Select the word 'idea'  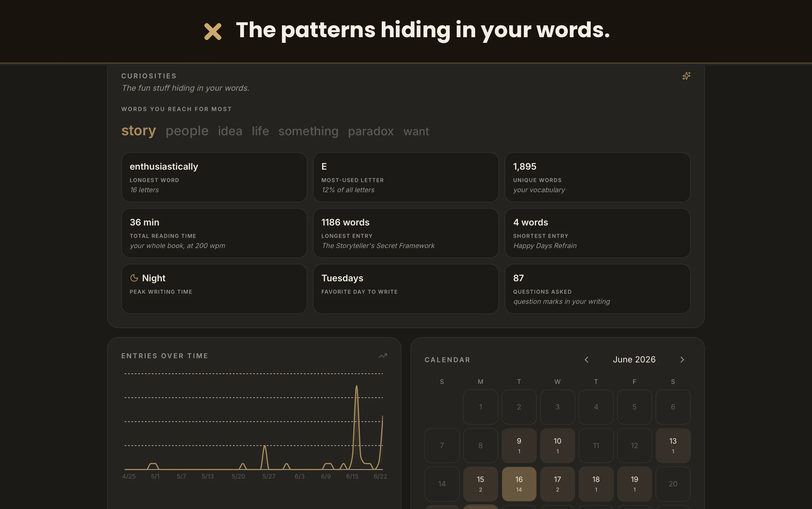coord(230,131)
